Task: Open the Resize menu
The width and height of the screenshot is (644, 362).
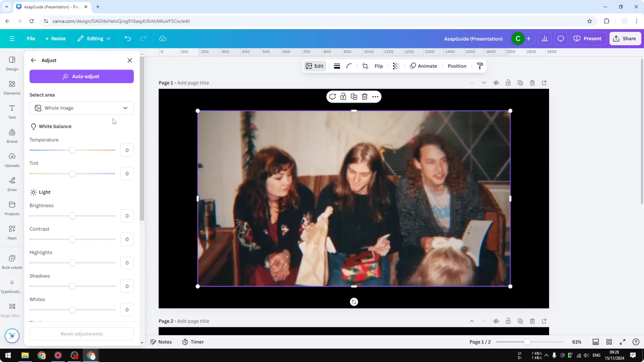Action: [x=55, y=38]
